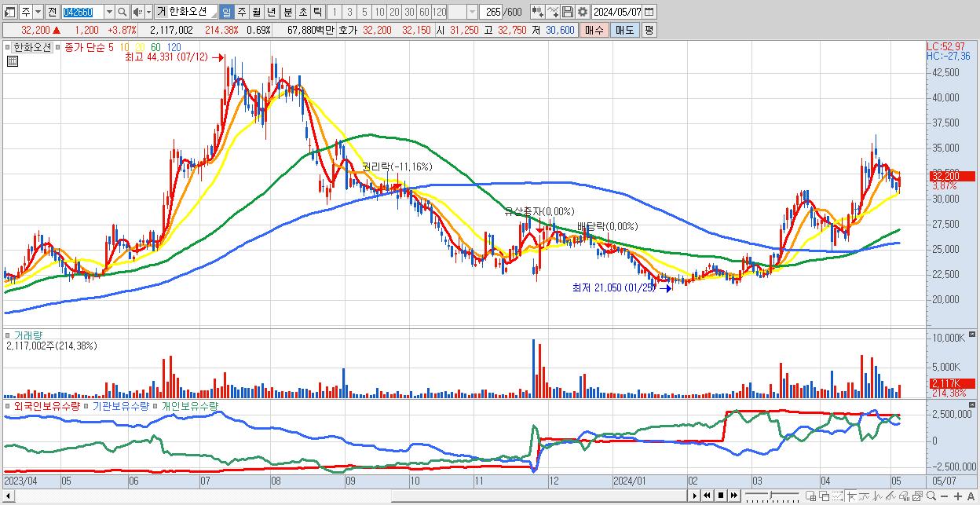Click the stock search magnifier icon
980x505 pixels.
tap(122, 12)
